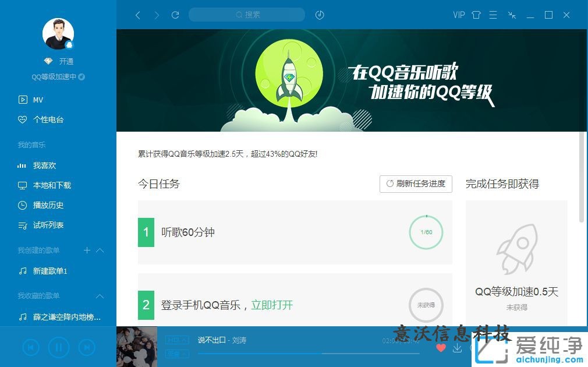Open the main menu hamburger icon

click(x=493, y=15)
